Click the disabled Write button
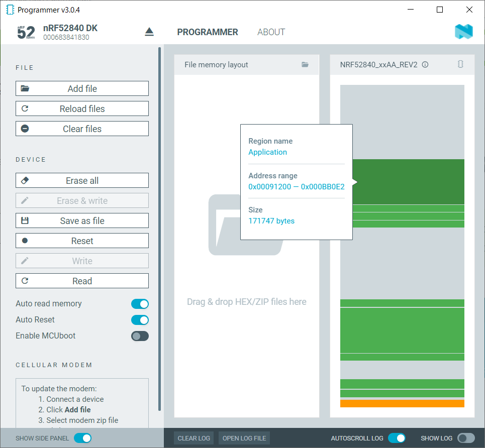485x448 pixels. pos(82,261)
